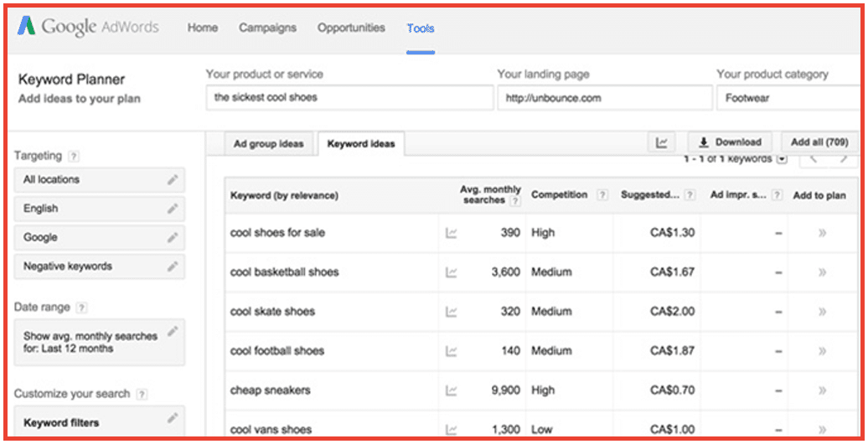Image resolution: width=868 pixels, height=444 pixels.
Task: Sort by Avg. monthly searches column
Action: pyautogui.click(x=490, y=195)
